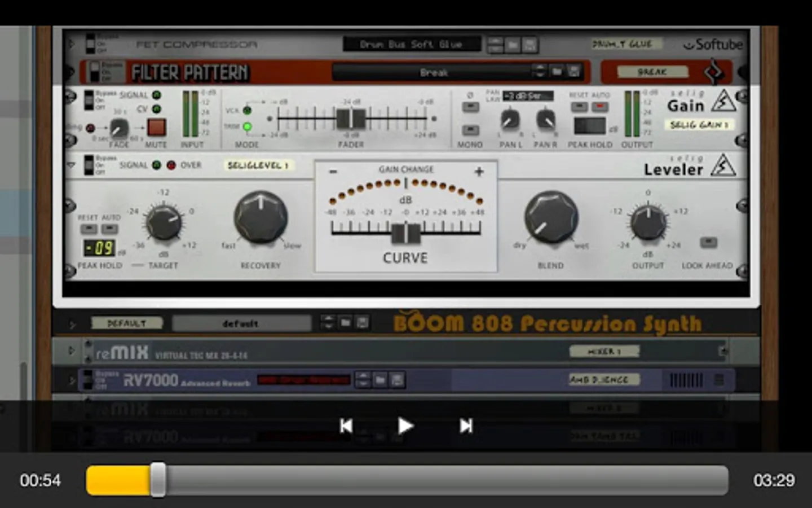Browse patches for Filter Pattern
812x508 pixels.
click(557, 72)
